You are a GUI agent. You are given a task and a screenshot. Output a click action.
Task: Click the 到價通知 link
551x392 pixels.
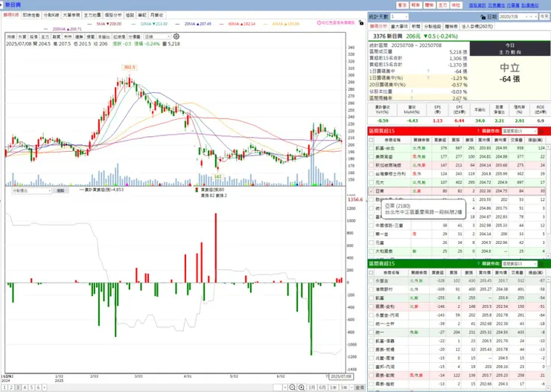529,5
